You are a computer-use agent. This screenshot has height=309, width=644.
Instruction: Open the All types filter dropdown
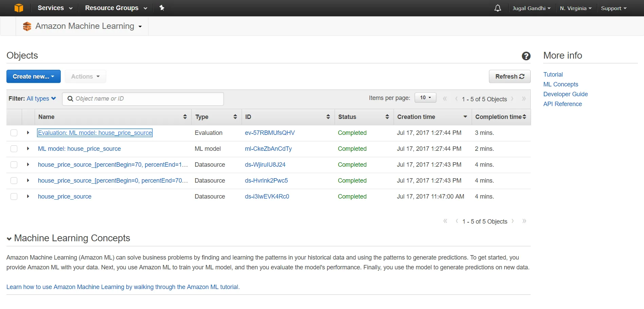pos(41,99)
